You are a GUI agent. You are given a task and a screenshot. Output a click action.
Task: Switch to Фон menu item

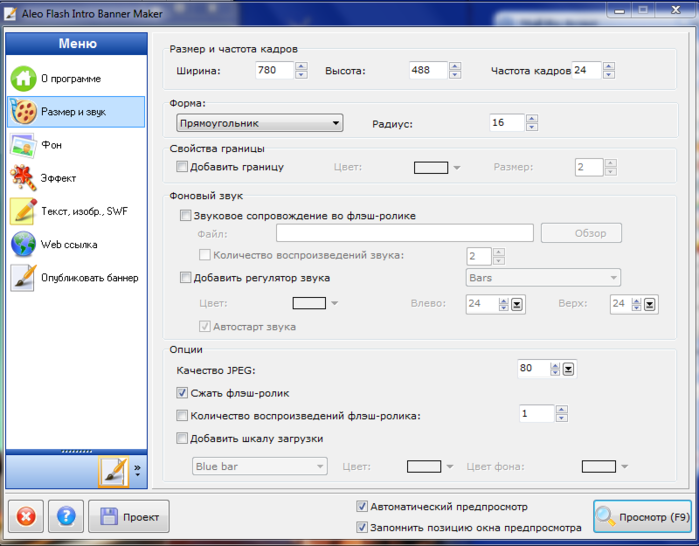click(77, 145)
